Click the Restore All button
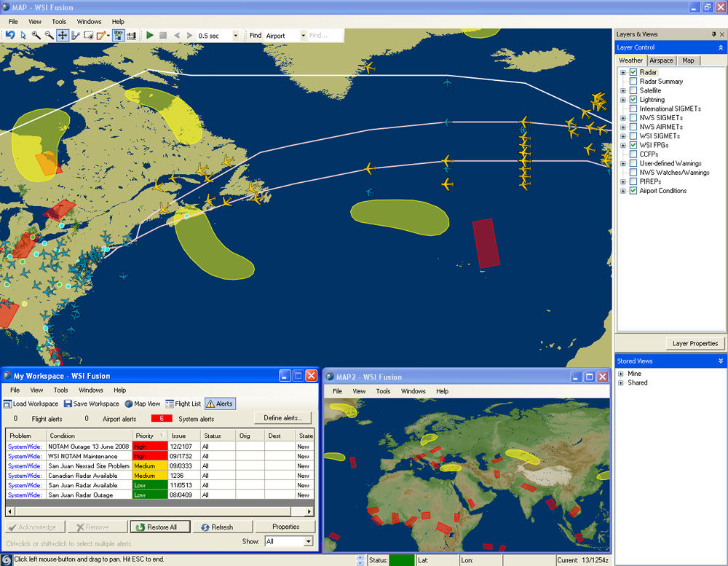The width and height of the screenshot is (728, 566). (x=160, y=527)
